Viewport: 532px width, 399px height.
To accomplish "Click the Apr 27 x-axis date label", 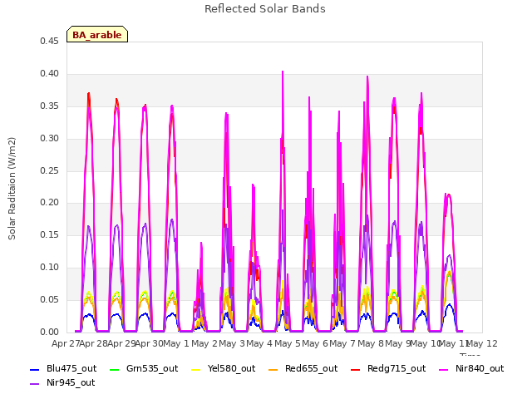I will click(66, 343).
